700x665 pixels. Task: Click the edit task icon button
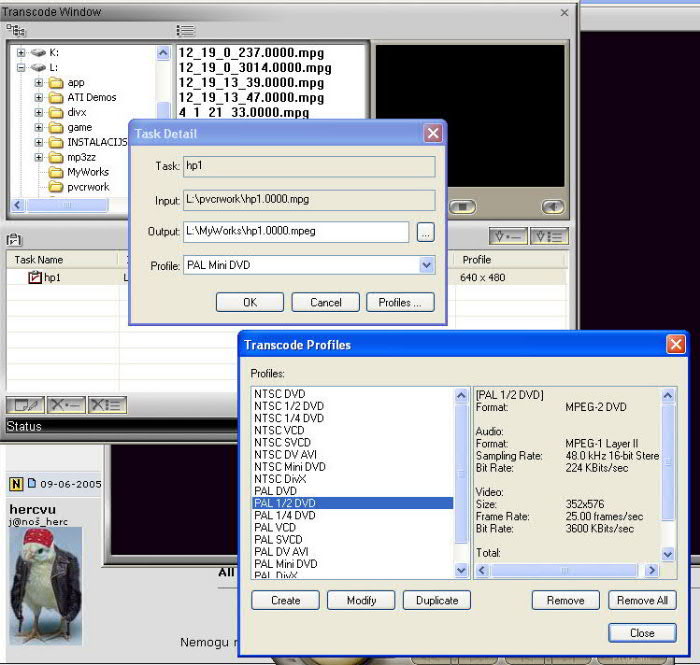coord(25,405)
